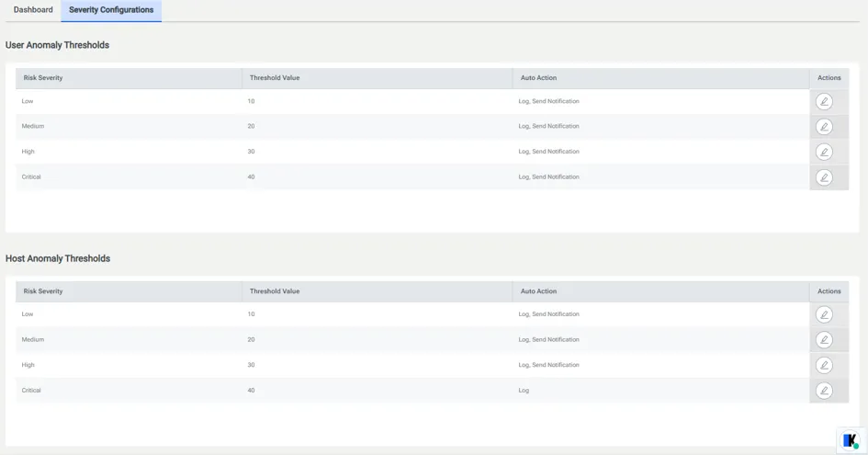Select Medium severity in User Anomaly Thresholds
The height and width of the screenshot is (455, 868).
click(33, 126)
